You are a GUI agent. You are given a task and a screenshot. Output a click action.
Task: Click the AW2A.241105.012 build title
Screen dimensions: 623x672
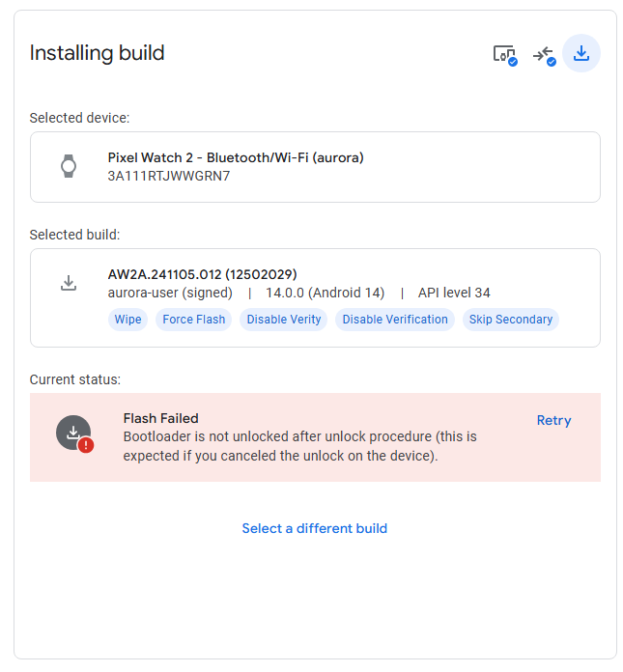pos(202,274)
